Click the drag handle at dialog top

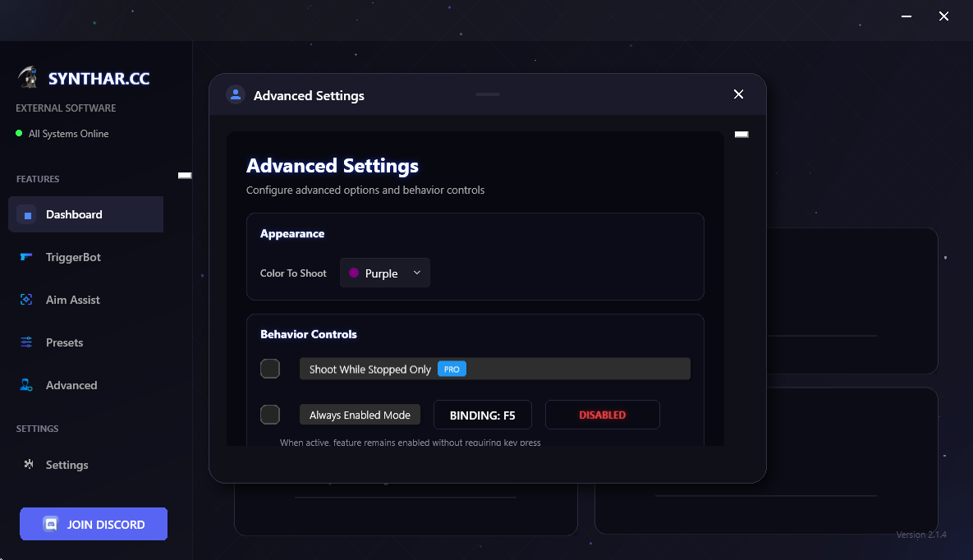point(488,94)
